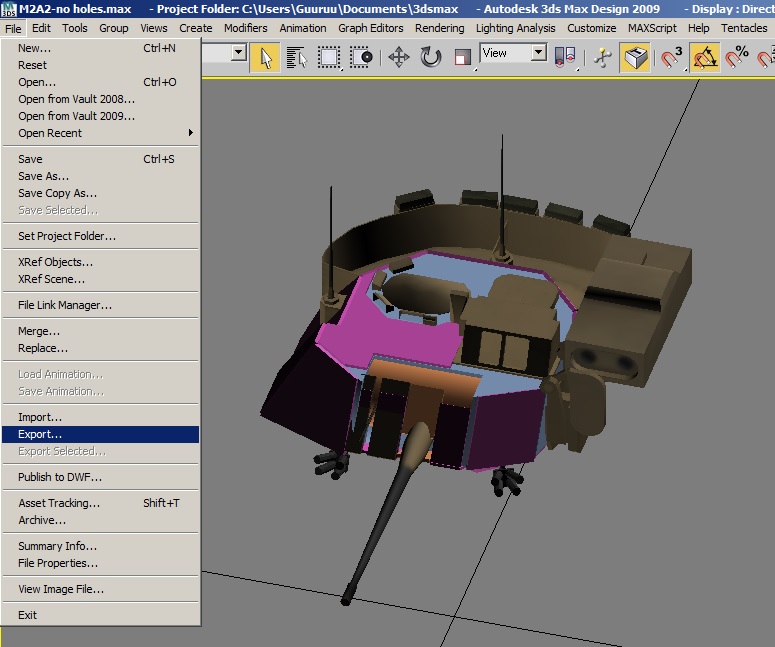Click the Use Pivot Point Center icon
This screenshot has width=775, height=647.
pos(565,58)
